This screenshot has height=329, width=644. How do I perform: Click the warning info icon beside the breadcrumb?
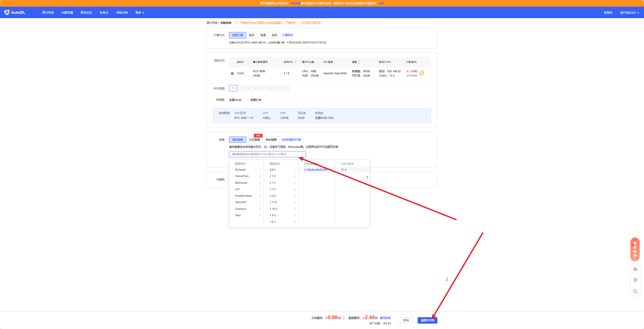(237, 23)
